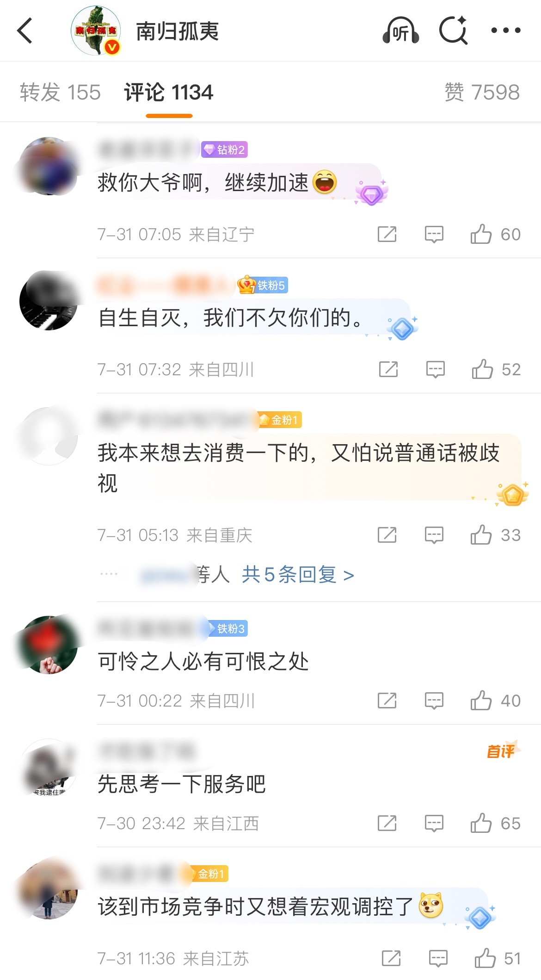Open the three-dot more options menu
The image size is (541, 980).
point(506,31)
